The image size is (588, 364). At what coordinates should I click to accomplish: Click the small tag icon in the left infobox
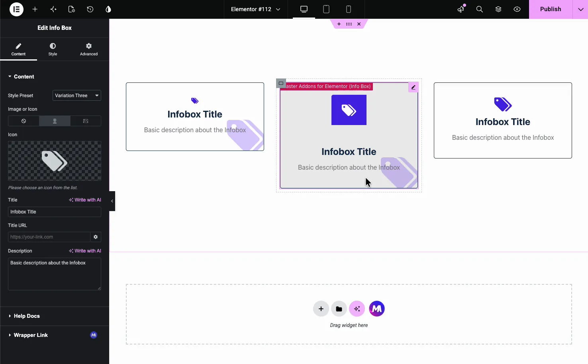195,101
